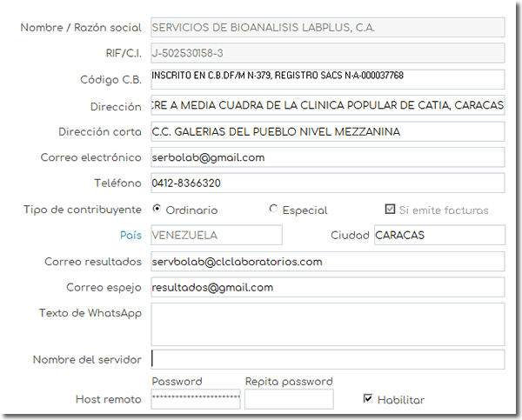Toggle the 'Si emite facturas' checkbox
522x420 pixels.
click(x=391, y=210)
